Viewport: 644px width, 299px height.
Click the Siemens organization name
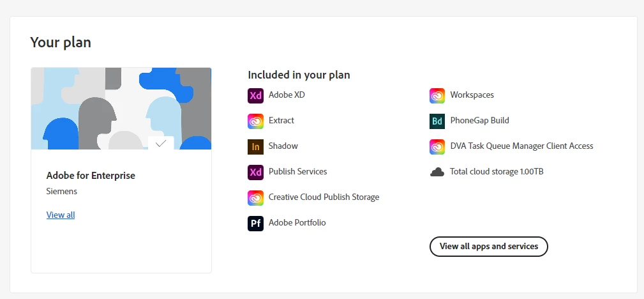[62, 191]
